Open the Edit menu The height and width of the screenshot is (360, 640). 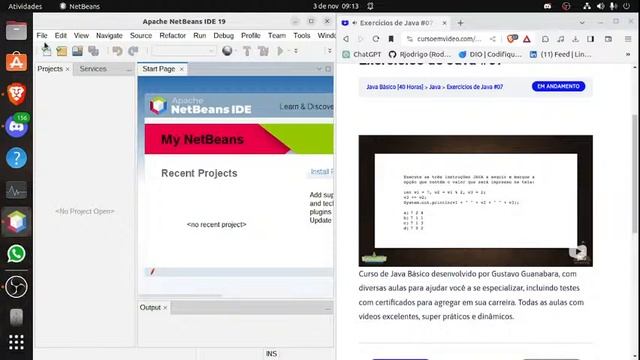click(60, 36)
